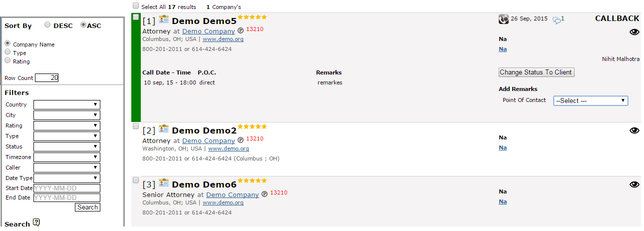Click the contact card icon beside Demo Demo5
644x231 pixels.
164,19
